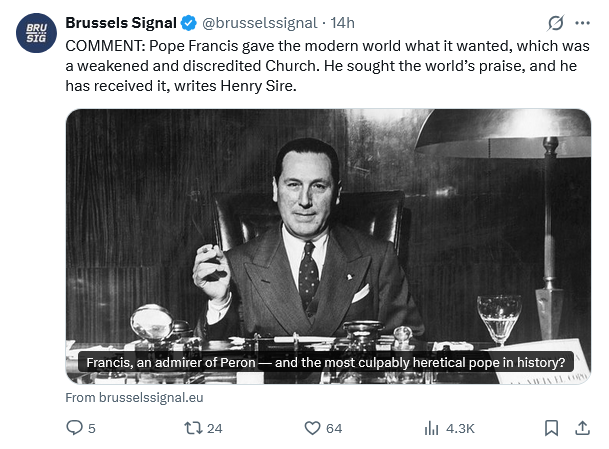Bookmark this post
The width and height of the screenshot is (609, 449).
(551, 428)
